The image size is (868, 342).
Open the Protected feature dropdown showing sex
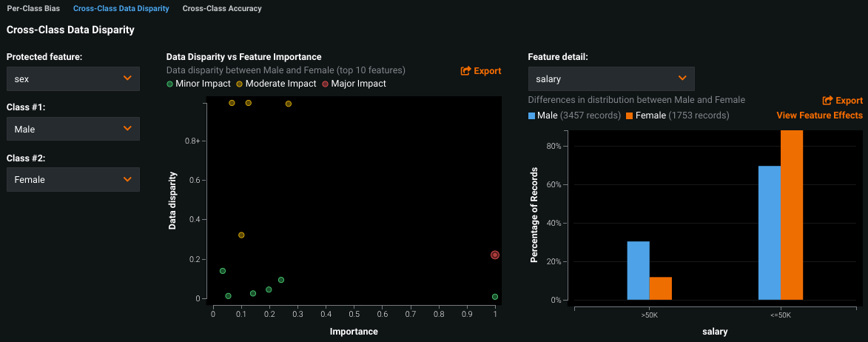[x=73, y=78]
